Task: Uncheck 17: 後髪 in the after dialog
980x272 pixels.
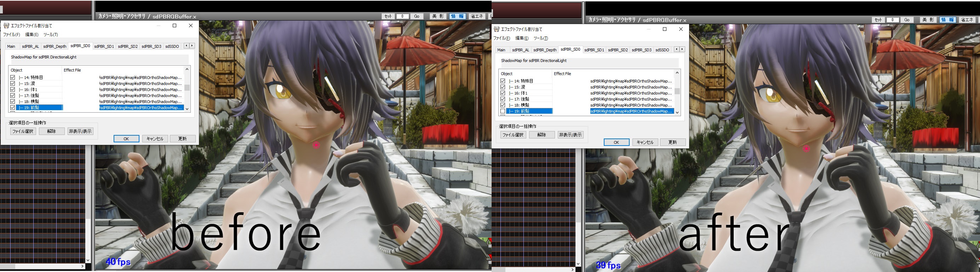Action: 503,99
